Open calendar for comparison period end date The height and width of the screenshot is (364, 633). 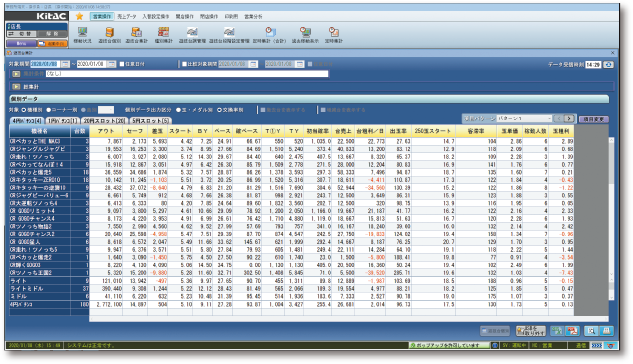point(300,64)
